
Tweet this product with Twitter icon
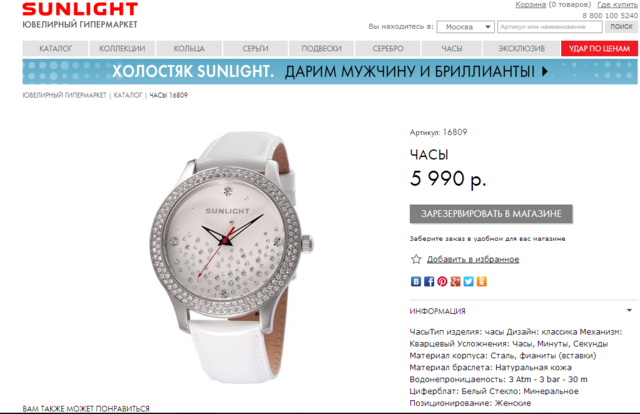468,281
